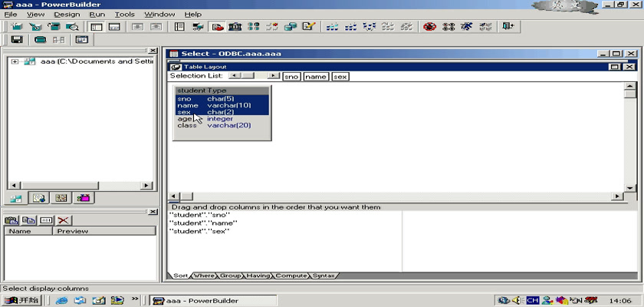
Task: Click the select and run icon
Action: pyautogui.click(x=485, y=27)
